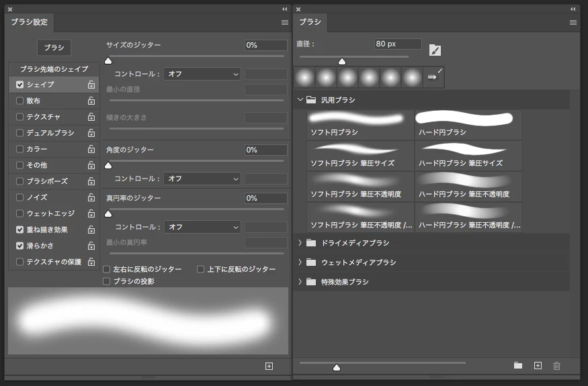Toggle the lock icon for 重ね描き効果
588x386 pixels.
click(91, 230)
